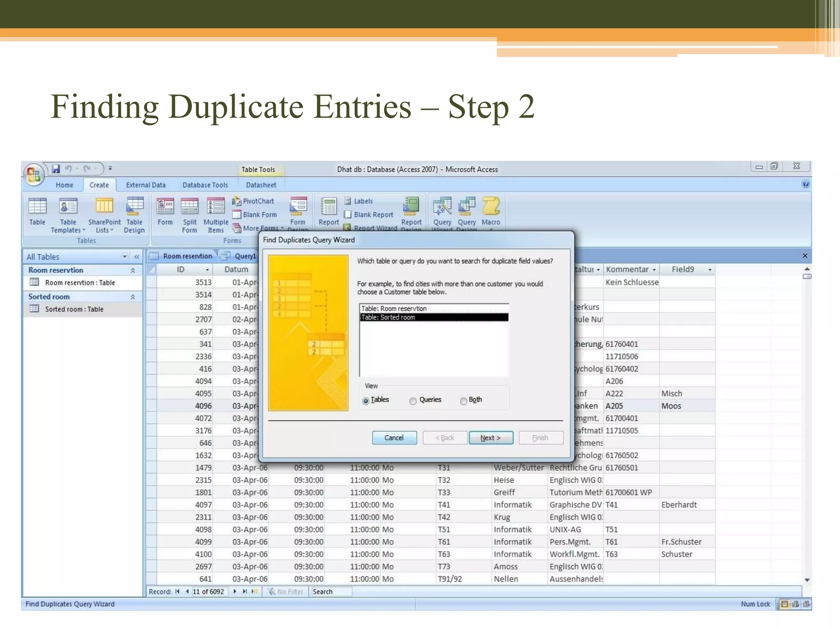The height and width of the screenshot is (630, 840).
Task: Switch to the Home ribbon tab
Action: 64,185
